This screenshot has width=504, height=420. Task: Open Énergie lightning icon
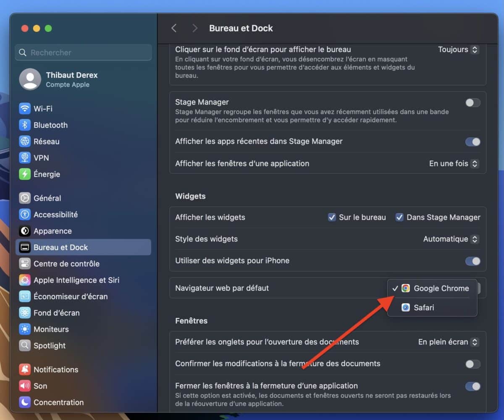pyautogui.click(x=25, y=174)
